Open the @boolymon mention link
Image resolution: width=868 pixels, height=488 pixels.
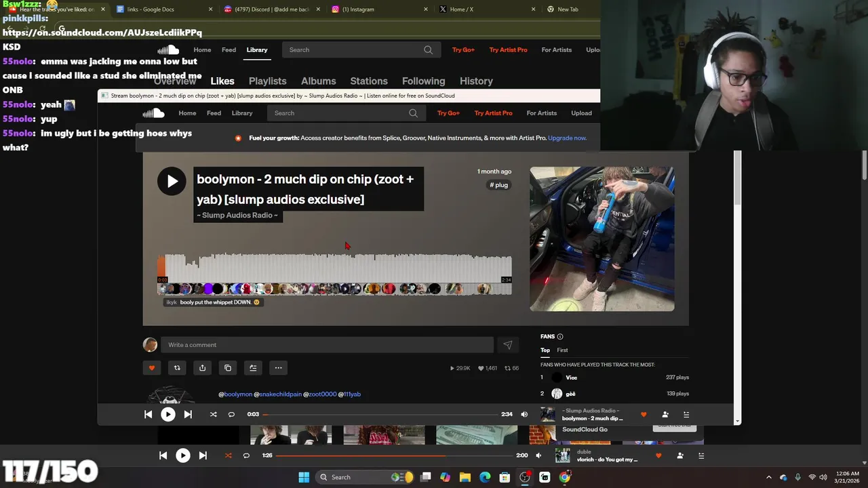click(235, 394)
